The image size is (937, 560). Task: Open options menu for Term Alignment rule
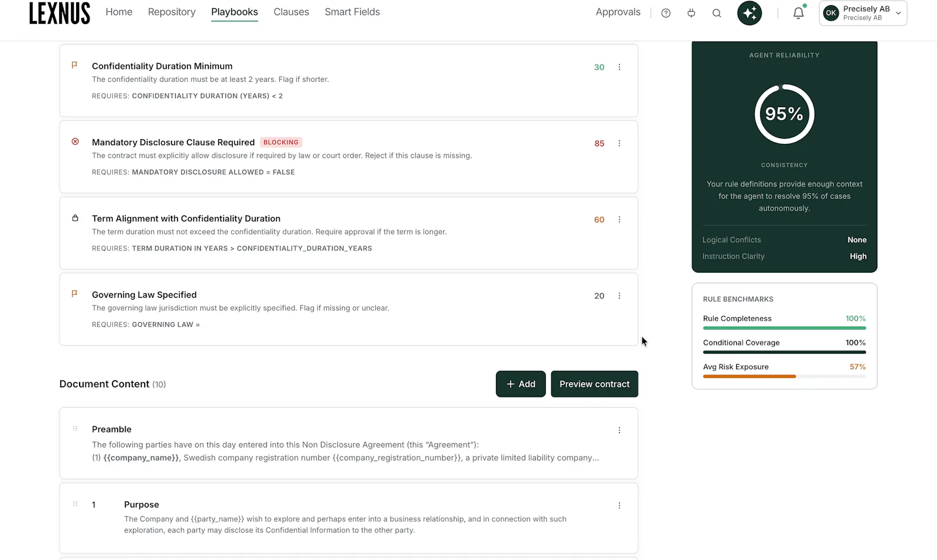[x=620, y=219]
